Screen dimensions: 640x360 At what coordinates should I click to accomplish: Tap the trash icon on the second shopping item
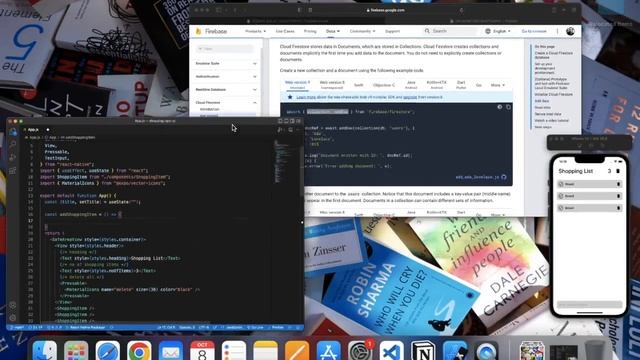pyautogui.click(x=618, y=196)
